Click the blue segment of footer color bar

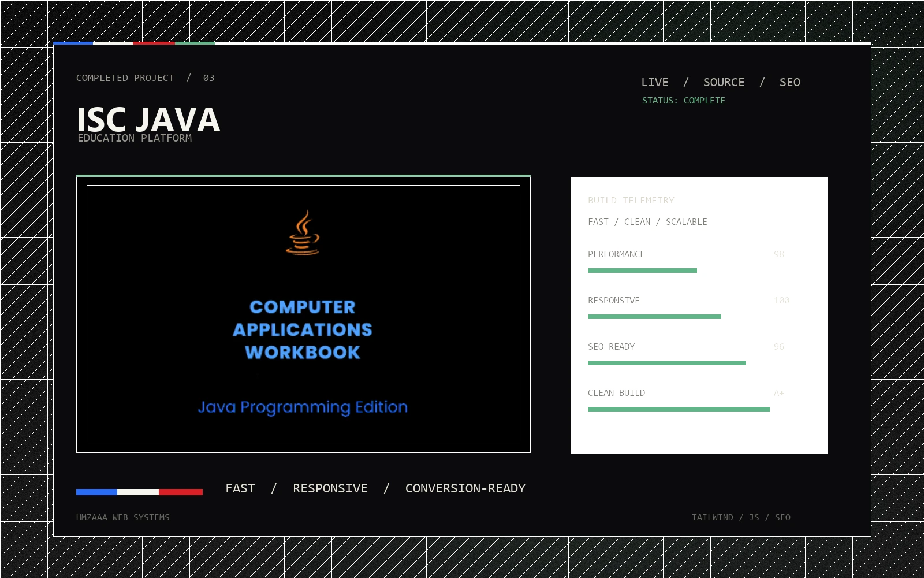96,492
